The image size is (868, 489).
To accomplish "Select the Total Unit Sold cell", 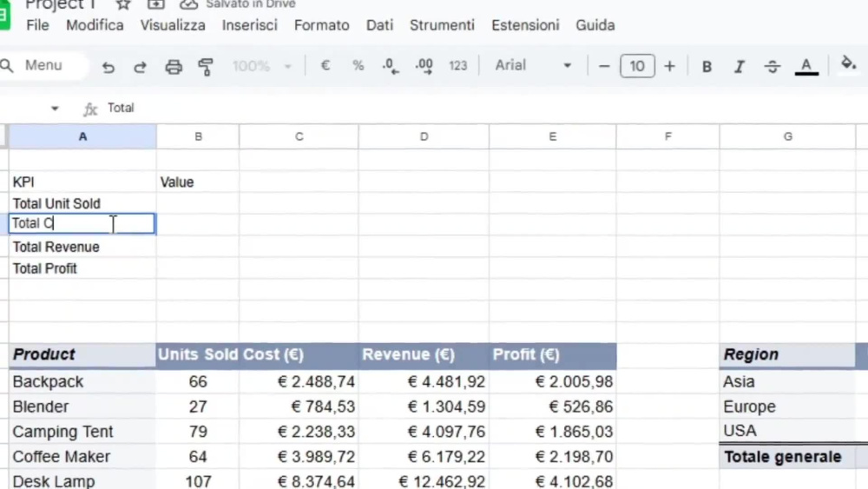I will [82, 203].
